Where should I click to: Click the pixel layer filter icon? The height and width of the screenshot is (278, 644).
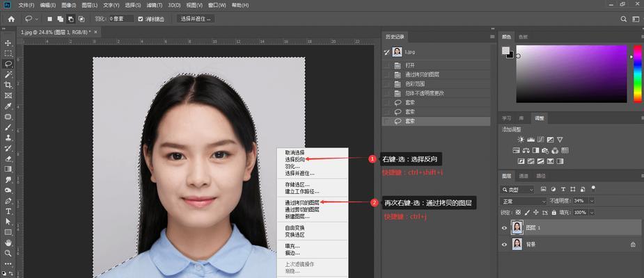point(543,190)
